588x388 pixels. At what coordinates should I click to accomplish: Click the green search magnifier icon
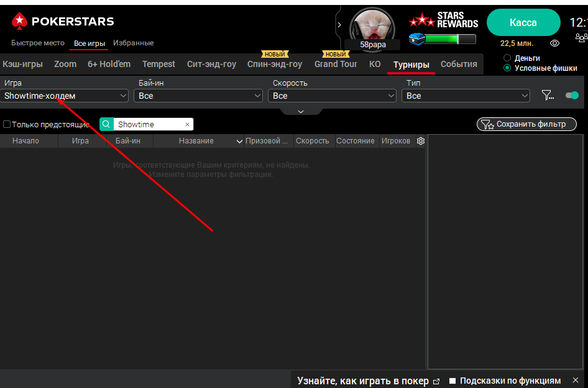[106, 124]
